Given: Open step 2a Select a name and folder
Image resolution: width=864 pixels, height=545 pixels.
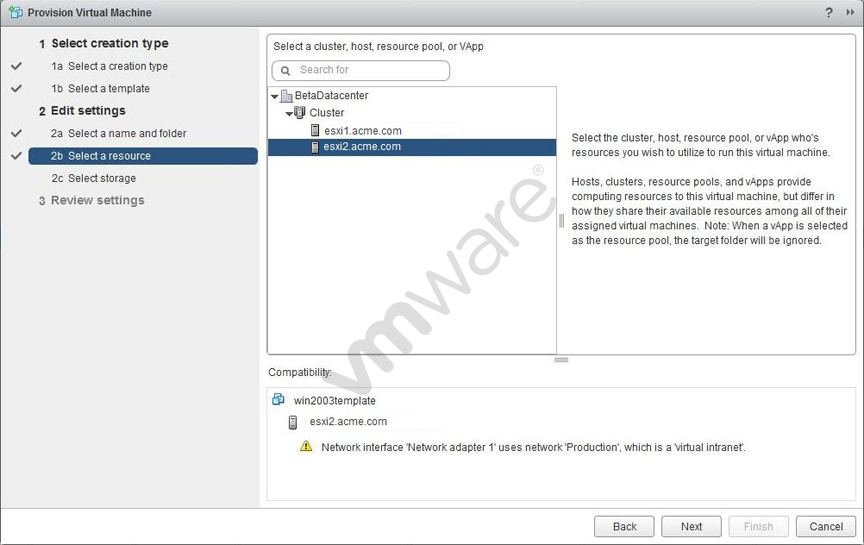Looking at the screenshot, I should (x=118, y=133).
